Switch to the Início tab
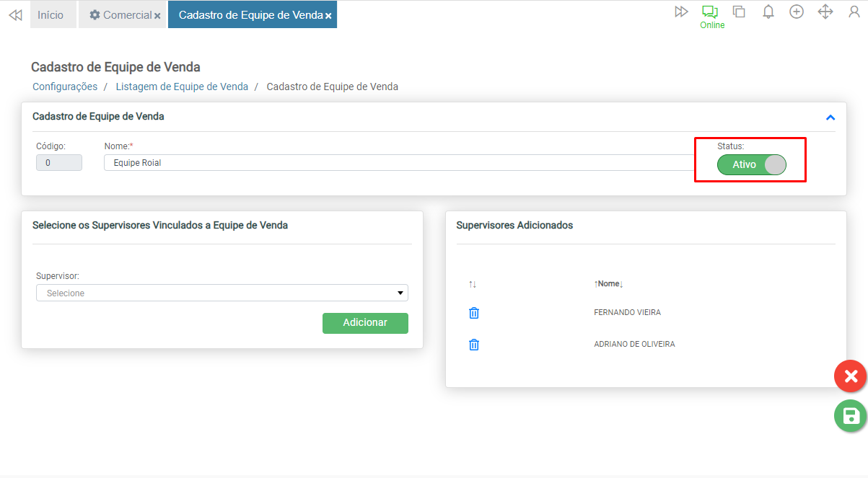The width and height of the screenshot is (868, 478). [51, 15]
